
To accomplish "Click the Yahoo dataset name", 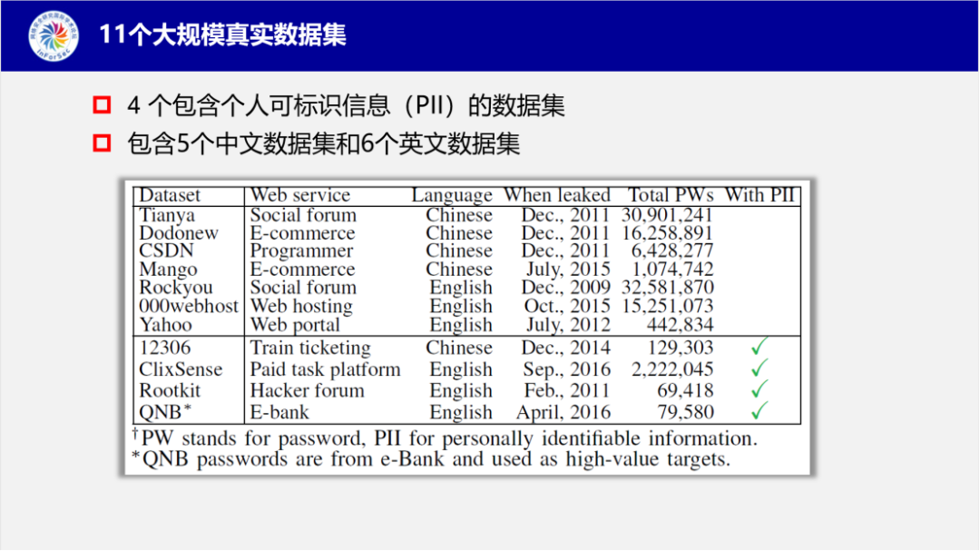I will [x=165, y=325].
